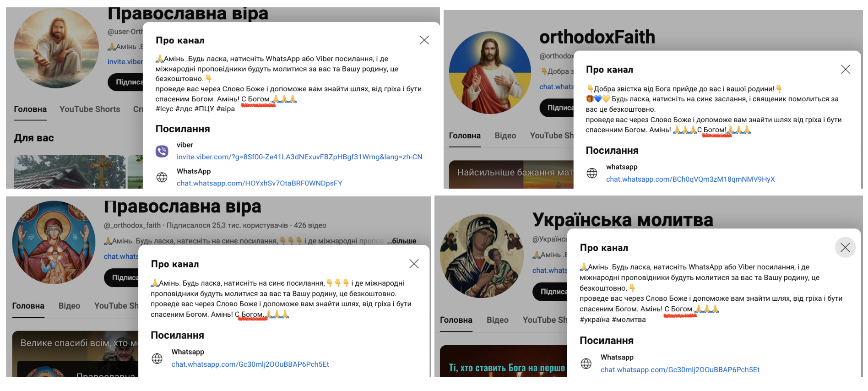Viewport: 868px width, 391px height.
Task: Open the Відео tab of orthodoxFaith channel
Action: pos(505,136)
